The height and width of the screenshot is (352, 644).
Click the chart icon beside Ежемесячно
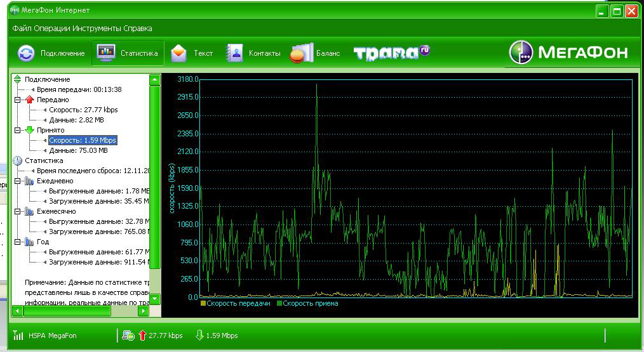[x=29, y=211]
